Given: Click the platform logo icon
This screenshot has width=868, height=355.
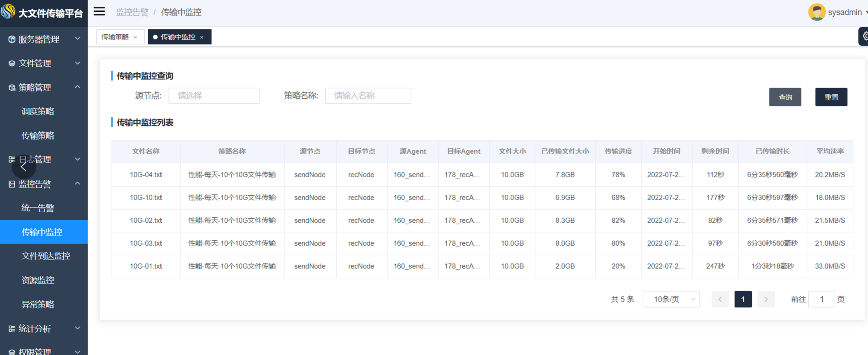Looking at the screenshot, I should (8, 11).
